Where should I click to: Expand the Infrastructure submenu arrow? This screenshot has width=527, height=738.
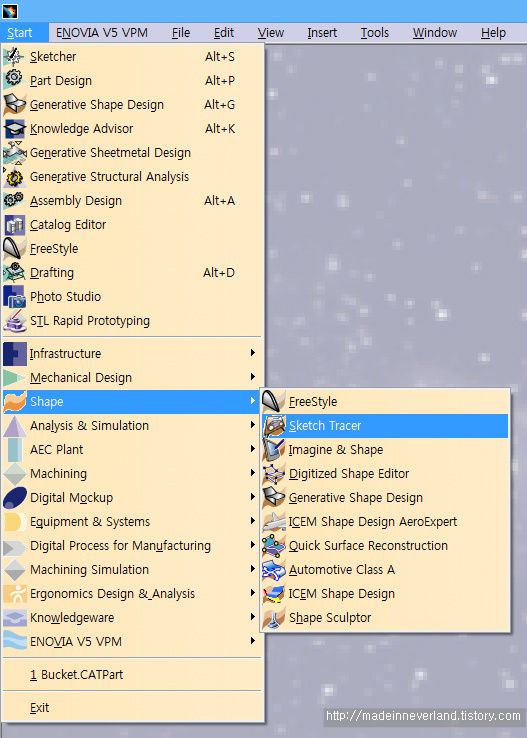(x=253, y=353)
